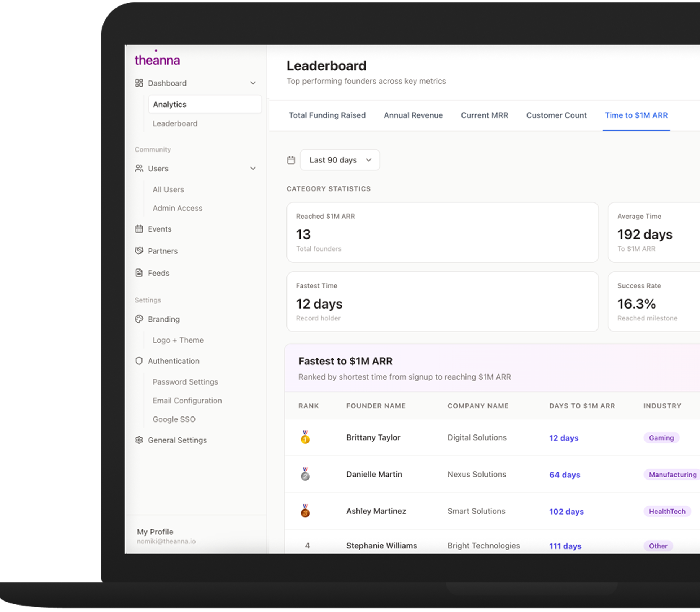
Task: Go to Password Settings
Action: [x=185, y=382]
